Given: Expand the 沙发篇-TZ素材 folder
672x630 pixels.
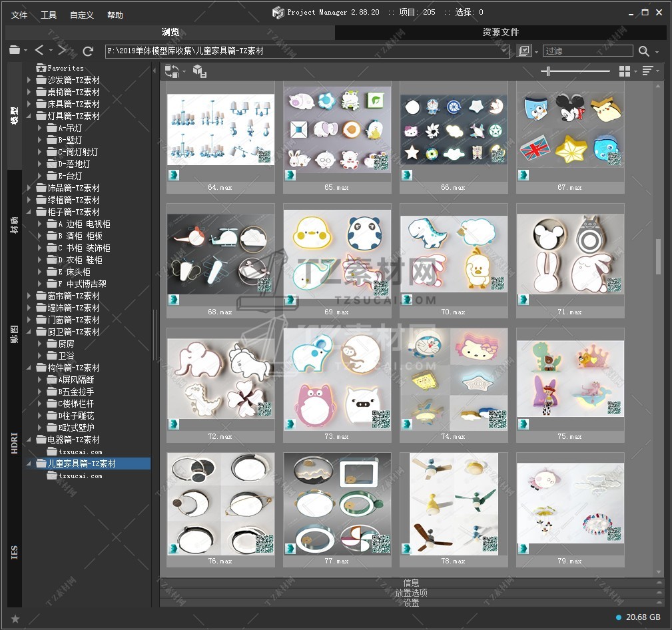Looking at the screenshot, I should point(29,80).
